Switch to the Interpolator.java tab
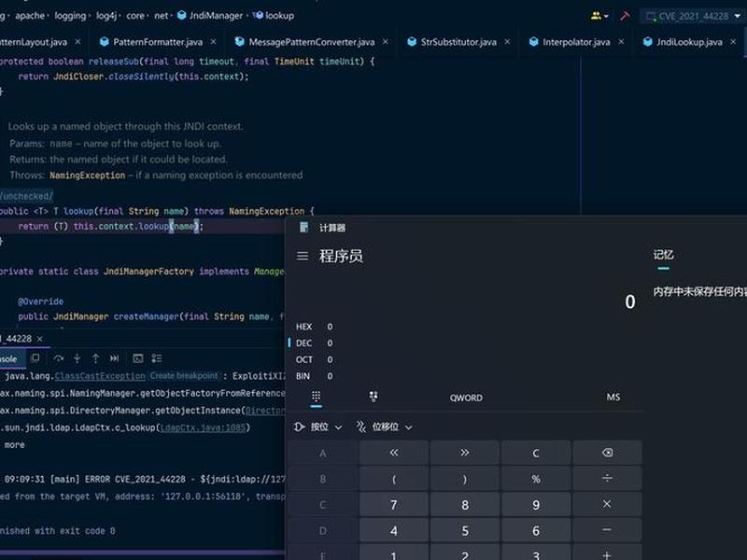The image size is (747, 560). pos(575,42)
